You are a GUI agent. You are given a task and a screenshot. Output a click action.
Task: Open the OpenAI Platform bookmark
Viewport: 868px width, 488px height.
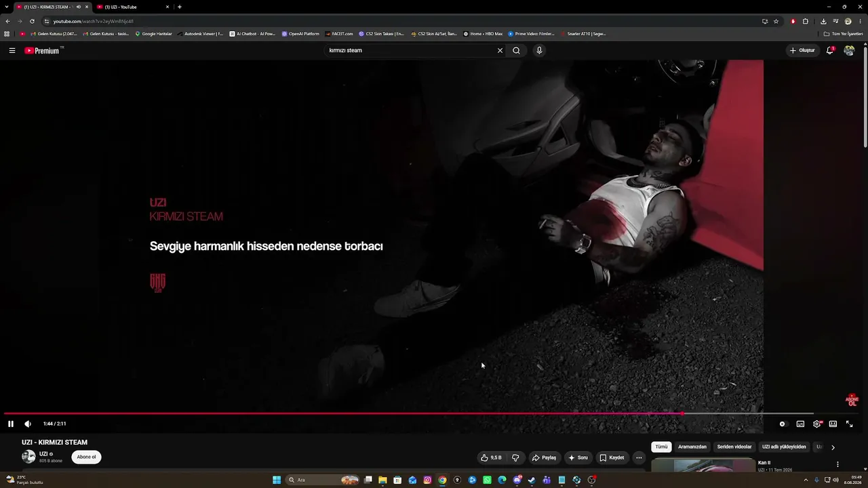(300, 33)
